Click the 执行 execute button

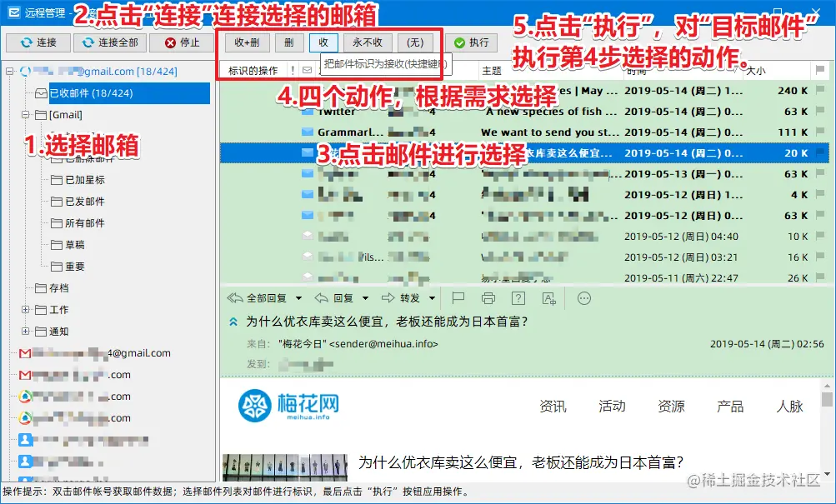pyautogui.click(x=471, y=42)
